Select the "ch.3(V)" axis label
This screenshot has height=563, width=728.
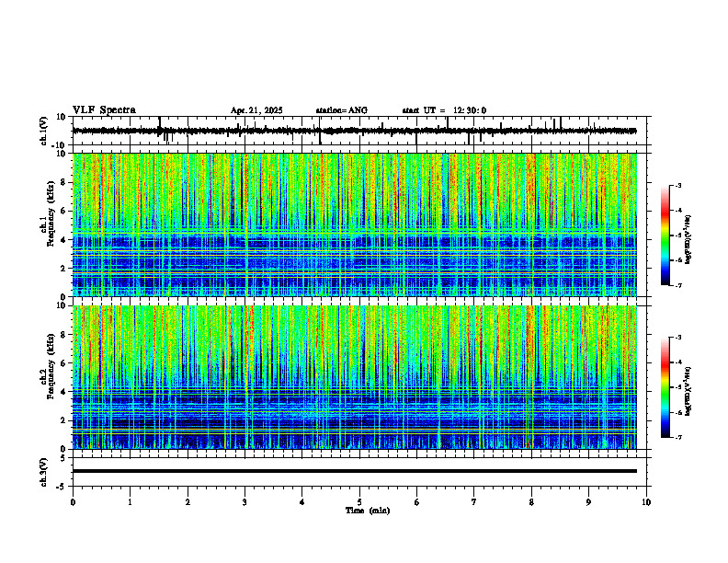click(44, 473)
